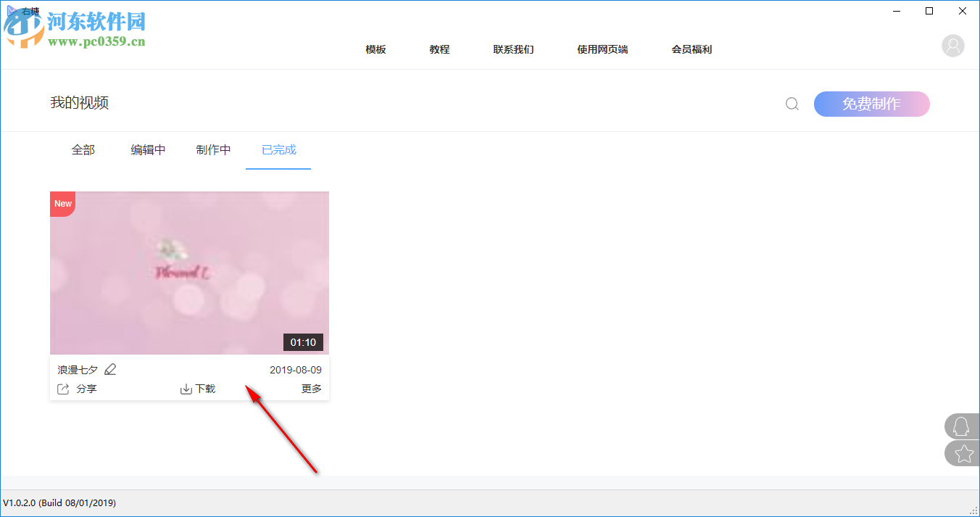This screenshot has width=980, height=517.
Task: Click the 分享 label on video card
Action: [x=86, y=389]
